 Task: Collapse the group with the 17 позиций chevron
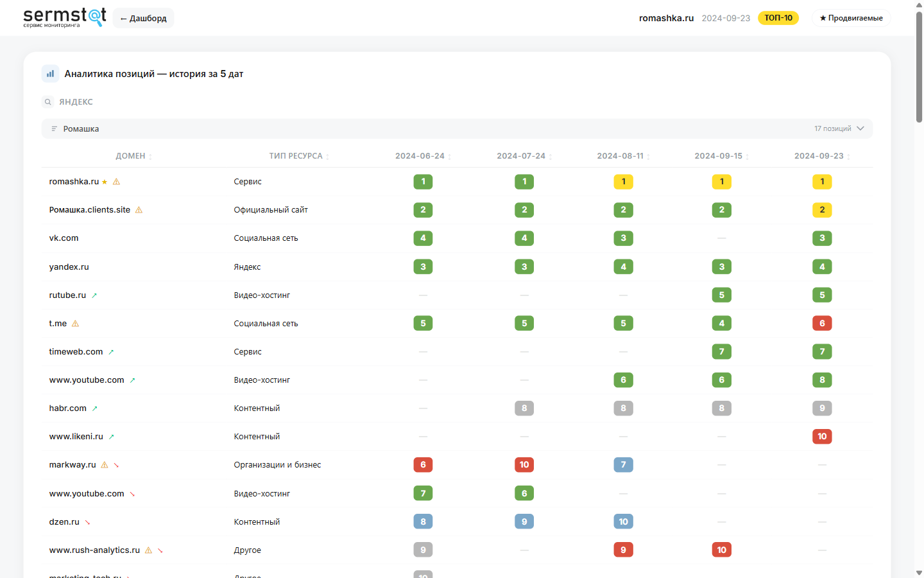pos(860,128)
